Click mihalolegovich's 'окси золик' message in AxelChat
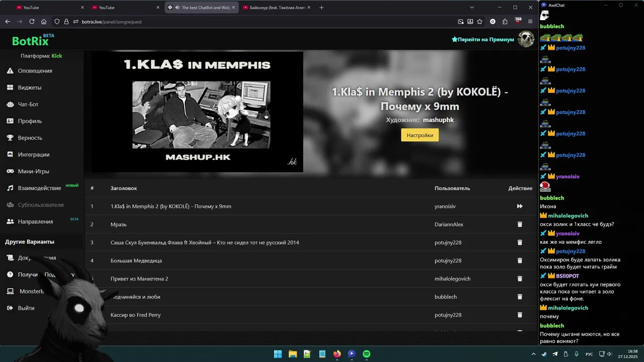This screenshot has height=362, width=644. [577, 224]
